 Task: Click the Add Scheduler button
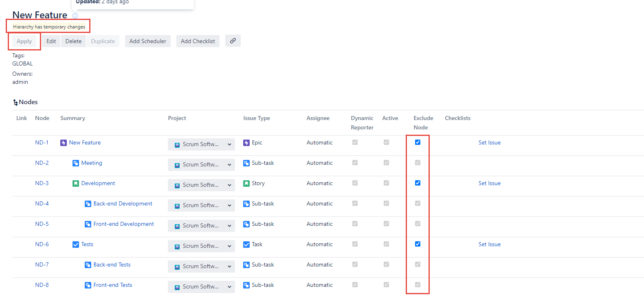coord(147,41)
